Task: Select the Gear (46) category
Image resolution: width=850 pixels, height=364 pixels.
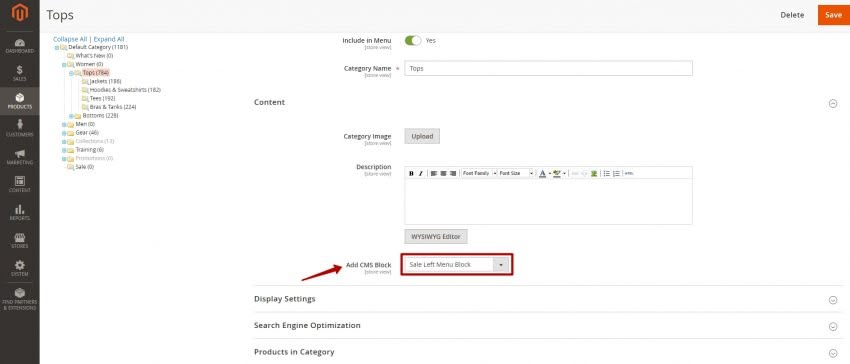Action: coord(87,133)
